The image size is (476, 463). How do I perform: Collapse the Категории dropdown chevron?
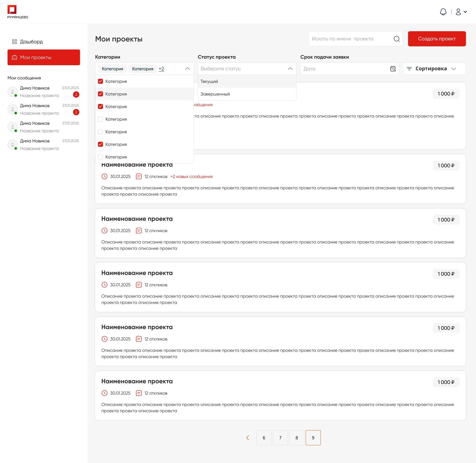187,69
